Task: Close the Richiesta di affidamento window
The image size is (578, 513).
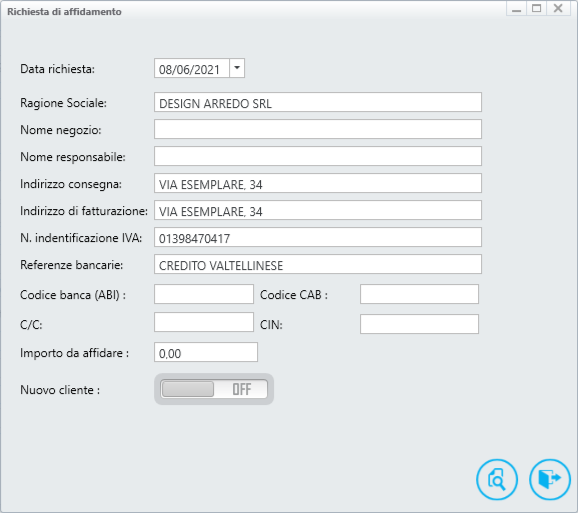Action: pyautogui.click(x=558, y=8)
